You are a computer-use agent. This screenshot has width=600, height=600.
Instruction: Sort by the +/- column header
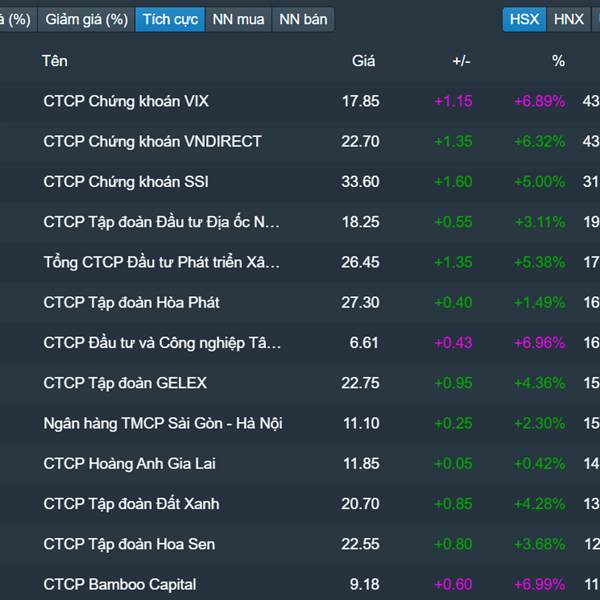tap(461, 61)
